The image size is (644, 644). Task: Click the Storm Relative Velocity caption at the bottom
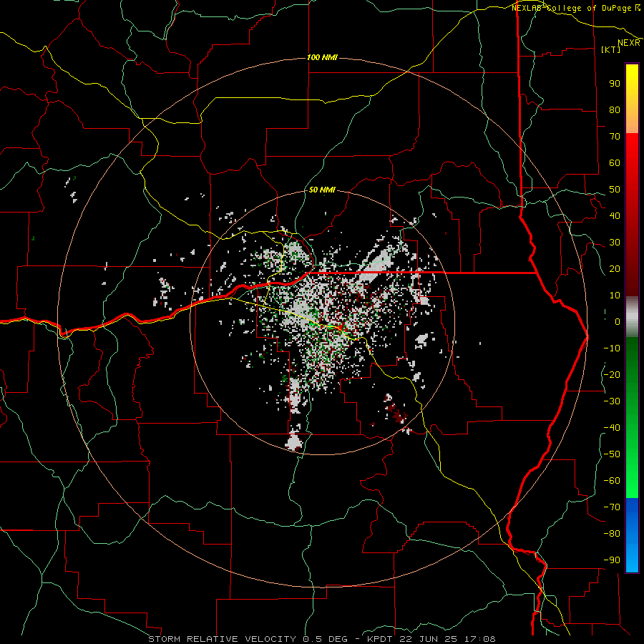point(322,639)
